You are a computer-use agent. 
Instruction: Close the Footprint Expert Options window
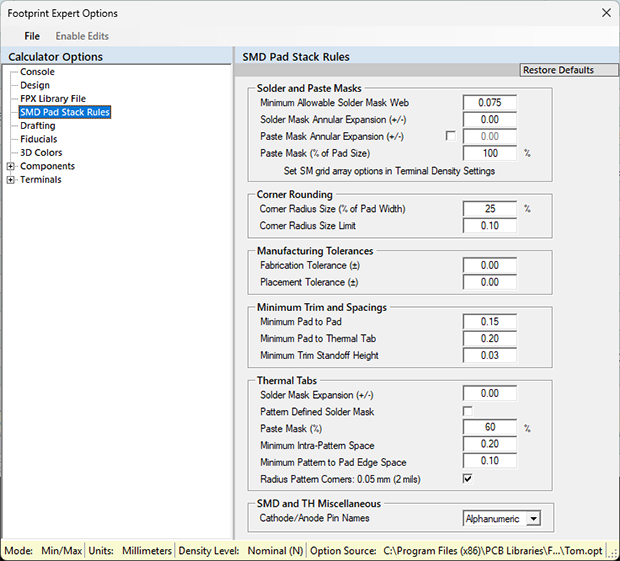point(604,13)
